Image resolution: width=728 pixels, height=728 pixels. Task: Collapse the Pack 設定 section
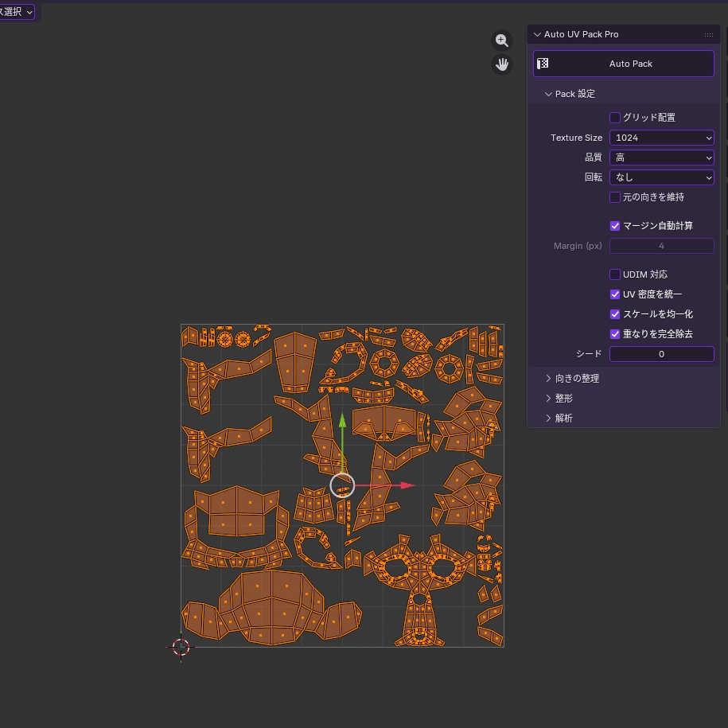548,94
